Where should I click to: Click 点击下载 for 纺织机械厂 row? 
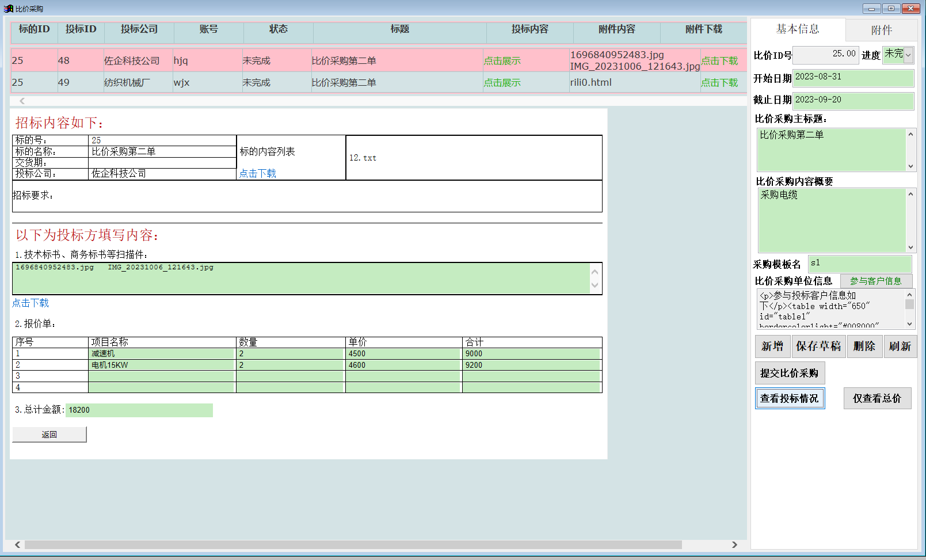tap(719, 83)
